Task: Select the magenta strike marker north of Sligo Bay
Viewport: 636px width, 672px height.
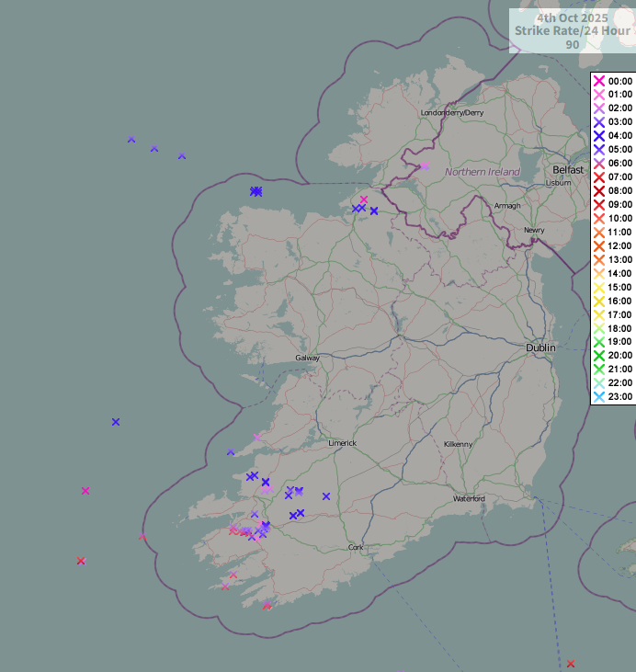Action: (x=364, y=199)
